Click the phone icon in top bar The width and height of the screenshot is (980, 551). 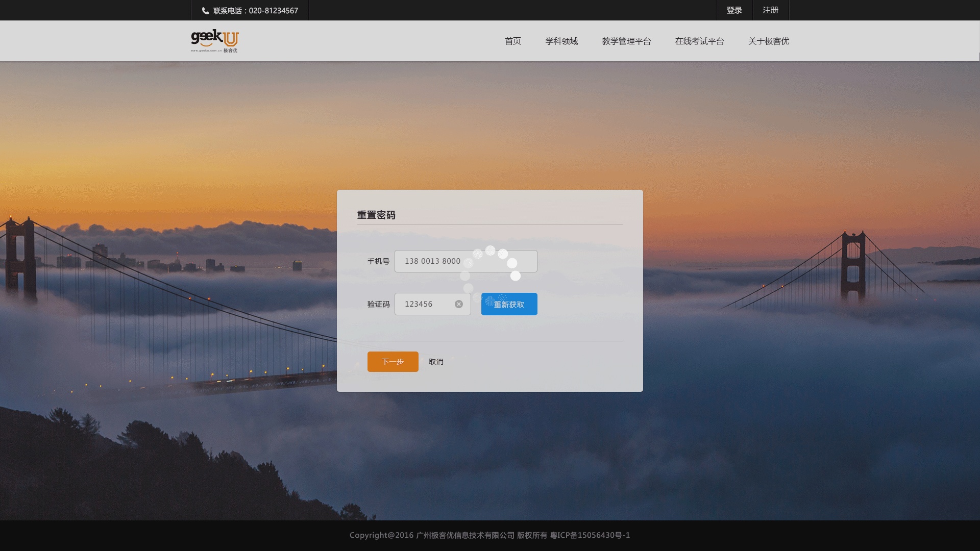tap(205, 11)
